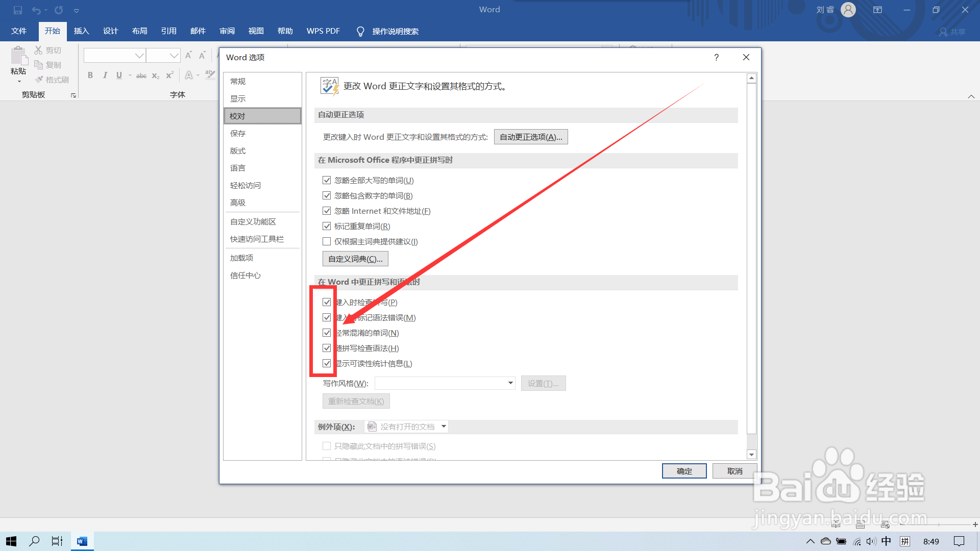Select 保存 category in Word Options
Viewport: 980px width, 551px height.
click(262, 133)
